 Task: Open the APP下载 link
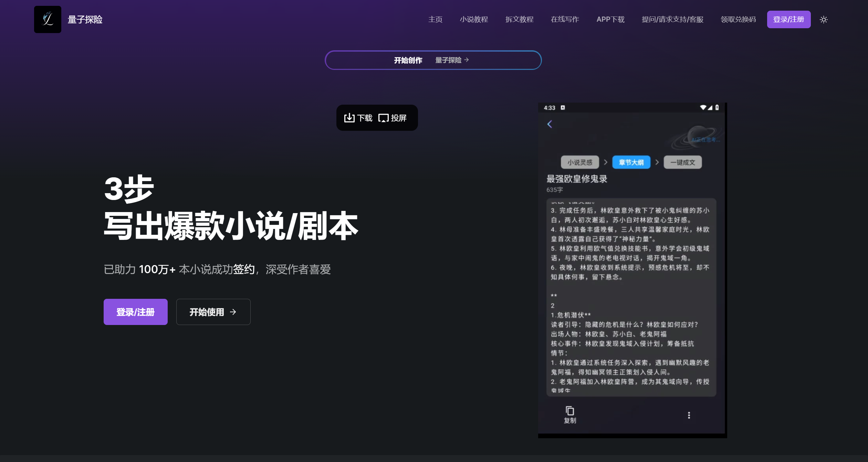pos(610,19)
